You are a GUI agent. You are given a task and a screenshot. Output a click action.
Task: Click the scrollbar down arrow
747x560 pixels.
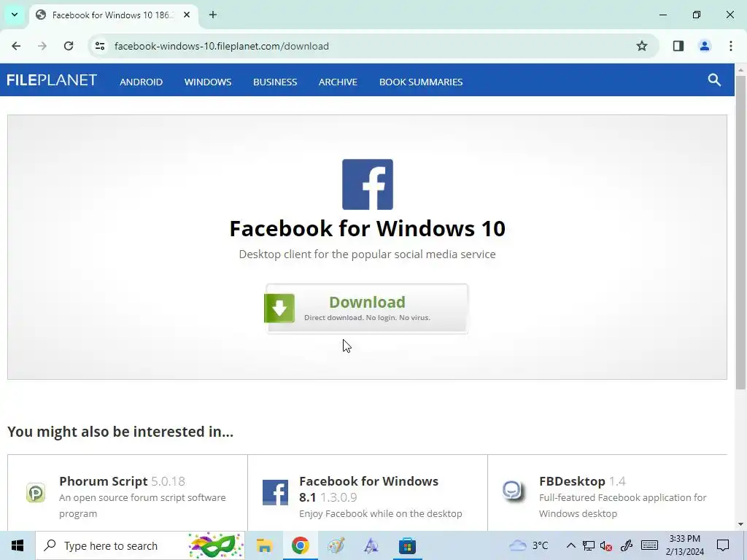tap(740, 524)
